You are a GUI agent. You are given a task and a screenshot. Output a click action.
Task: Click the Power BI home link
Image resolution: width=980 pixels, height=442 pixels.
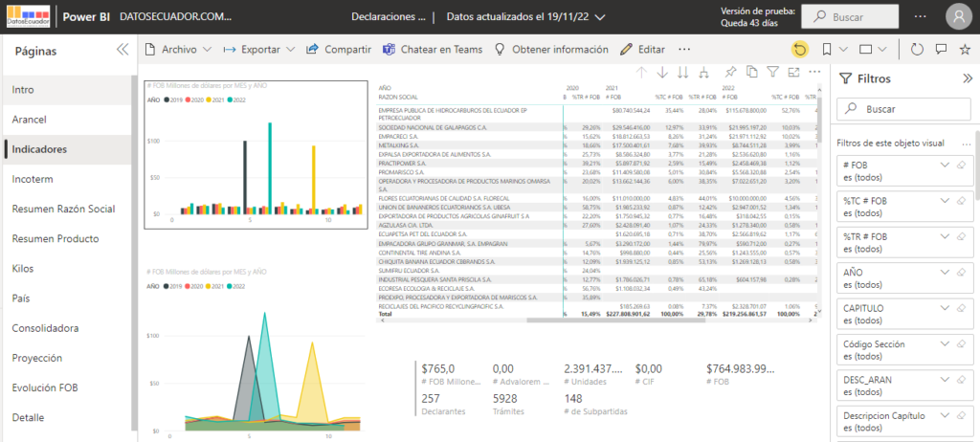[87, 17]
